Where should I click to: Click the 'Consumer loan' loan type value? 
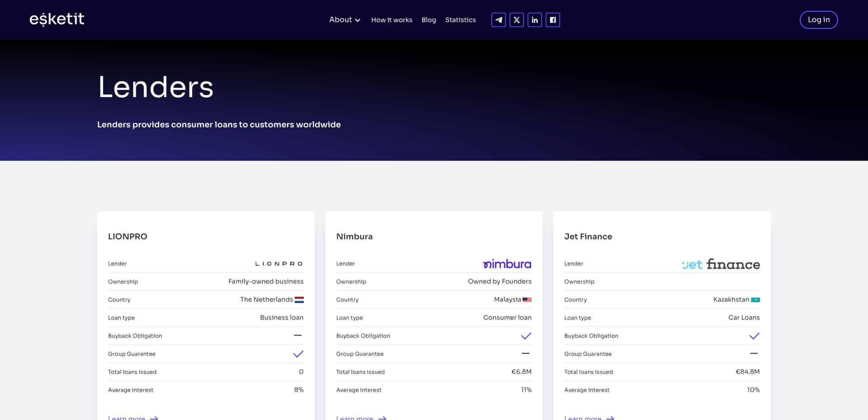(x=507, y=317)
